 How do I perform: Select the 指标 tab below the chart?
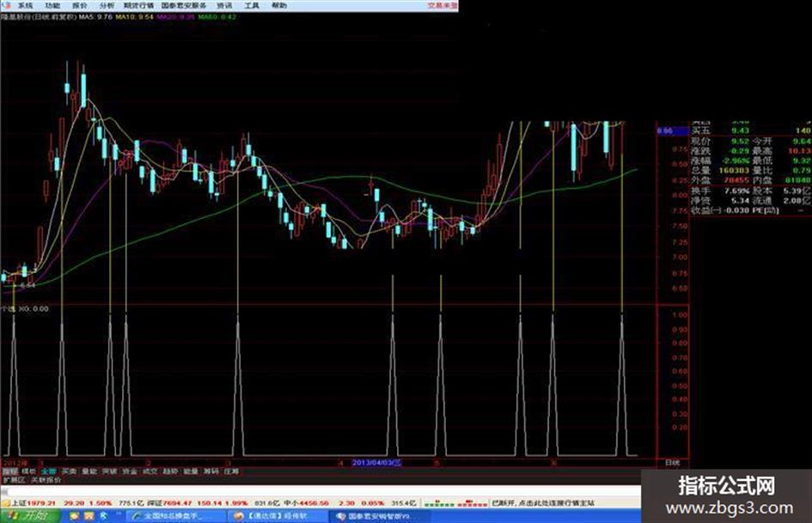pos(9,471)
